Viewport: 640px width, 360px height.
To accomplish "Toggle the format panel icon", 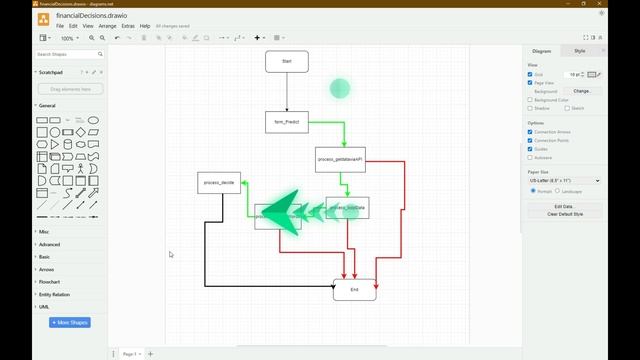I will pyautogui.click(x=593, y=38).
